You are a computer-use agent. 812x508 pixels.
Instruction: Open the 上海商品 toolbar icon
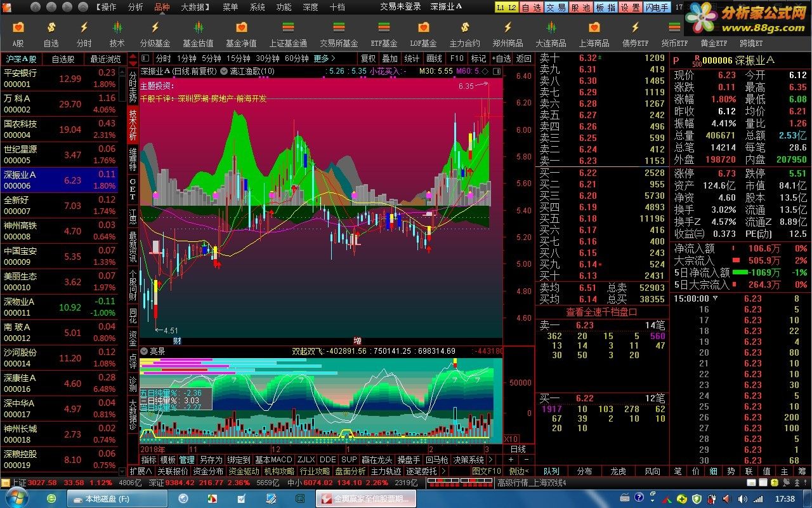594,34
